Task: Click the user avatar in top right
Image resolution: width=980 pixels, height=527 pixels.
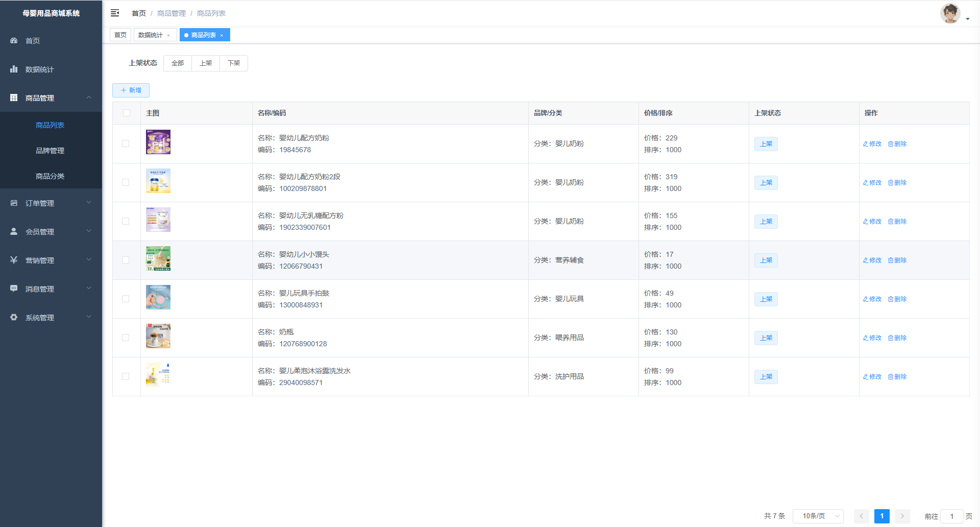Action: (x=950, y=14)
